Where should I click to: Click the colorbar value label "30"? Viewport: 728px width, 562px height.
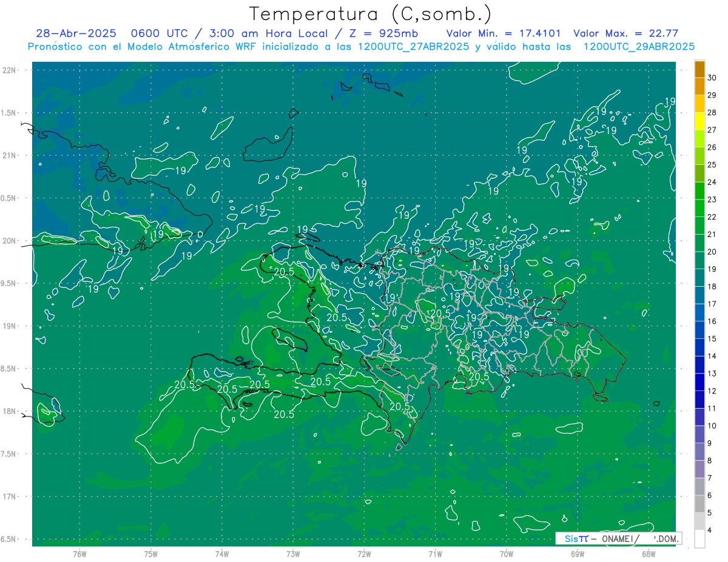pos(712,78)
